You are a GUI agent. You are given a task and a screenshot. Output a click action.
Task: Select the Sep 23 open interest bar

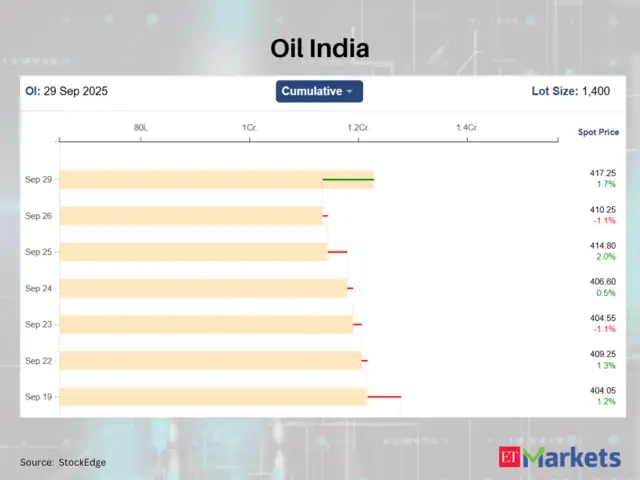pyautogui.click(x=206, y=324)
